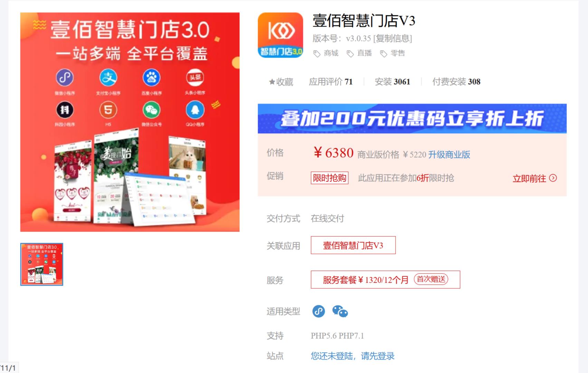The width and height of the screenshot is (588, 373).
Task: Click the 微信小程序 type icon under 适用类型
Action: pyautogui.click(x=319, y=311)
